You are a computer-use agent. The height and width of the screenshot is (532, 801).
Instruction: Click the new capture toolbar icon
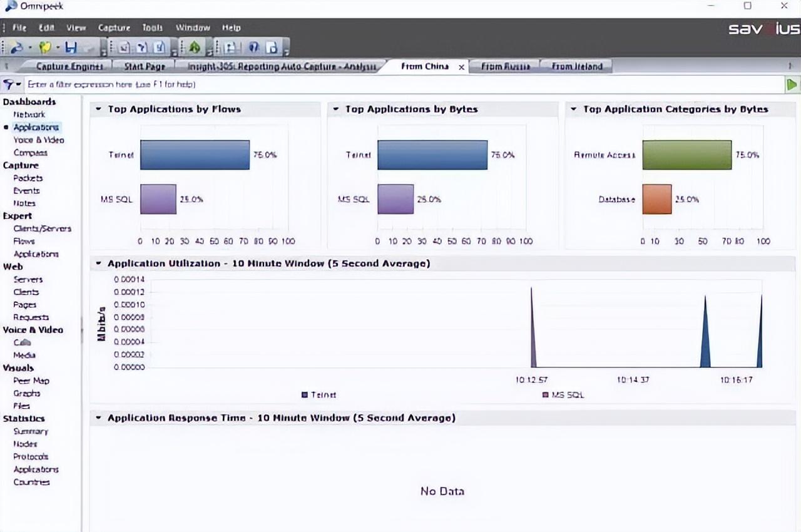[x=17, y=48]
